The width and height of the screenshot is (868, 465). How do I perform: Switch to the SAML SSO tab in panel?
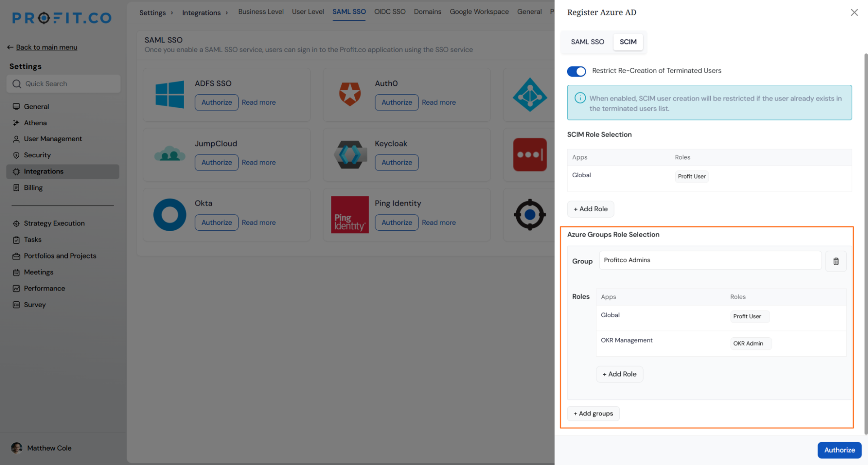(x=587, y=42)
